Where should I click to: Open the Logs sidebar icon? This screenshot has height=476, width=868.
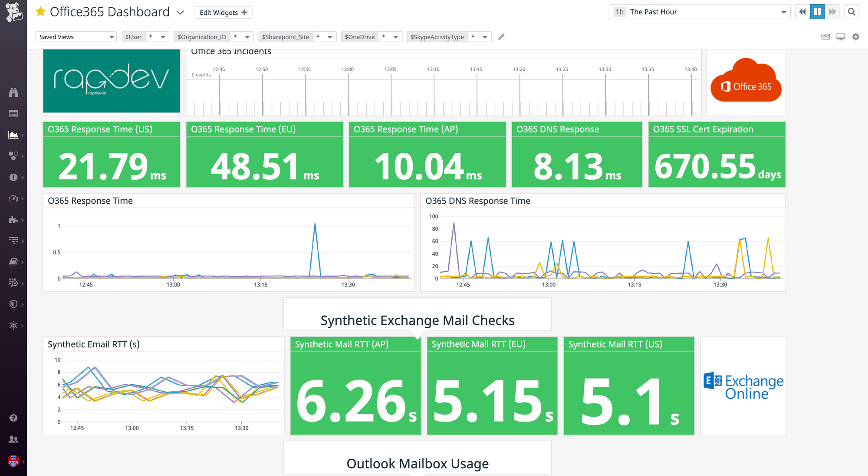pos(13,283)
